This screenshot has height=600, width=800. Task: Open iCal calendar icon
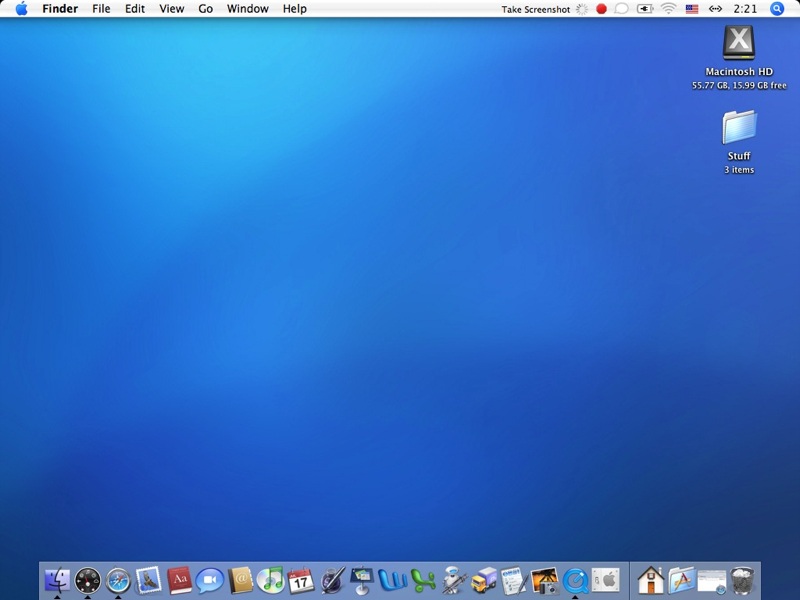301,580
